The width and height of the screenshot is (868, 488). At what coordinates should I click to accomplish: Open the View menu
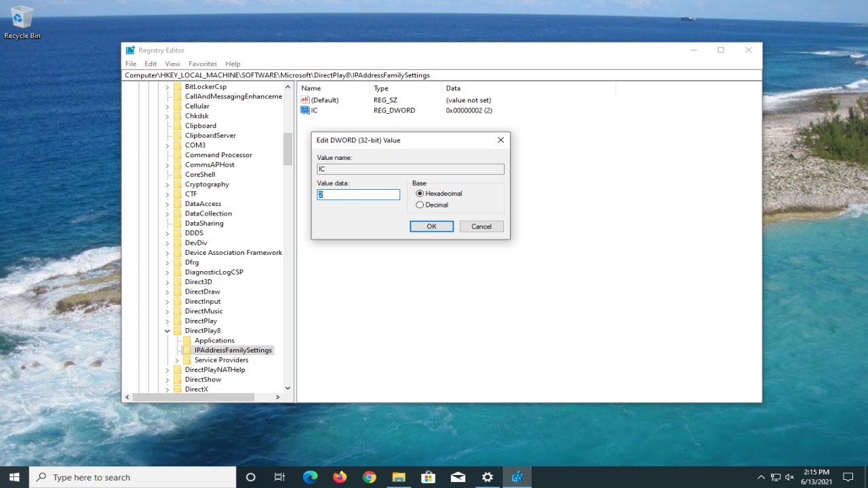point(173,64)
